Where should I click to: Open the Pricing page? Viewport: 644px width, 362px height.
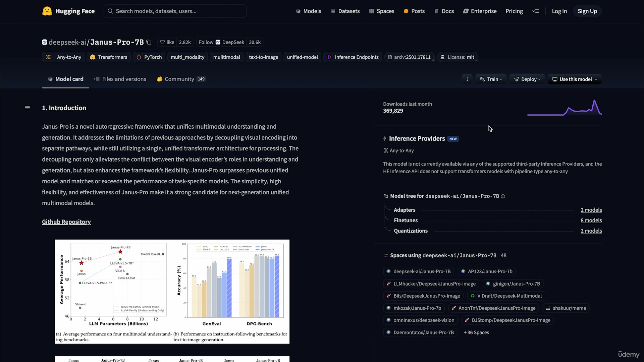click(x=514, y=11)
